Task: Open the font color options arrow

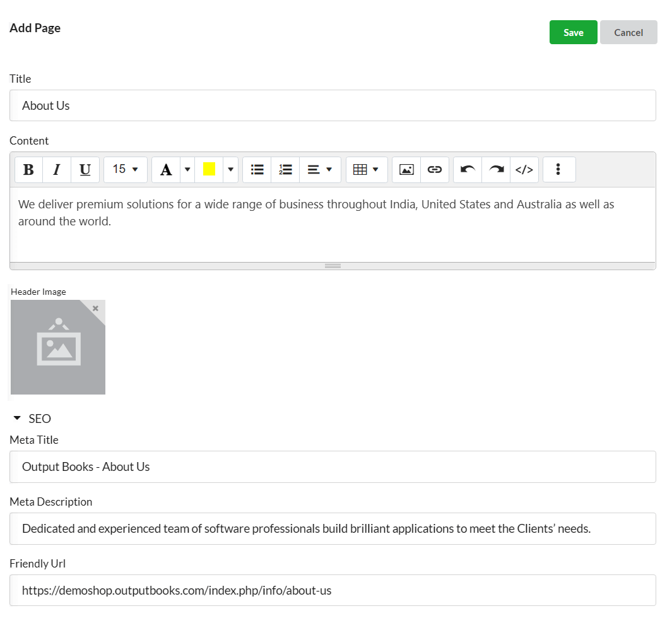Action: [x=187, y=170]
